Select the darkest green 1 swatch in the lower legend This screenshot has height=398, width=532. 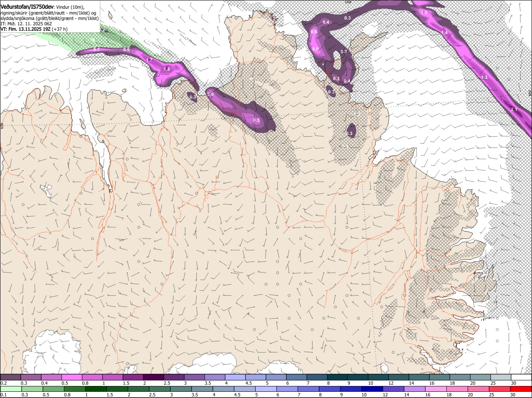tap(96, 389)
